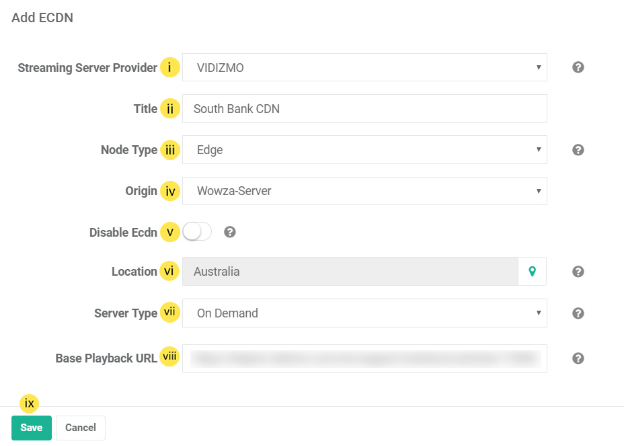
Task: Click yellow marker 'i' beside Streaming Server Provider
Action: coord(170,68)
